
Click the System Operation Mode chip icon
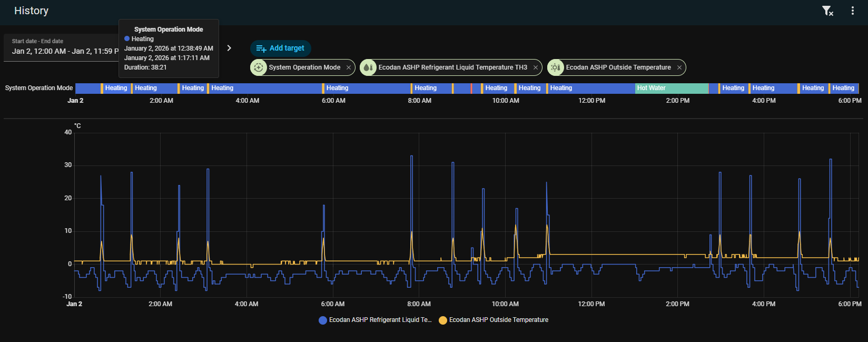coord(259,67)
